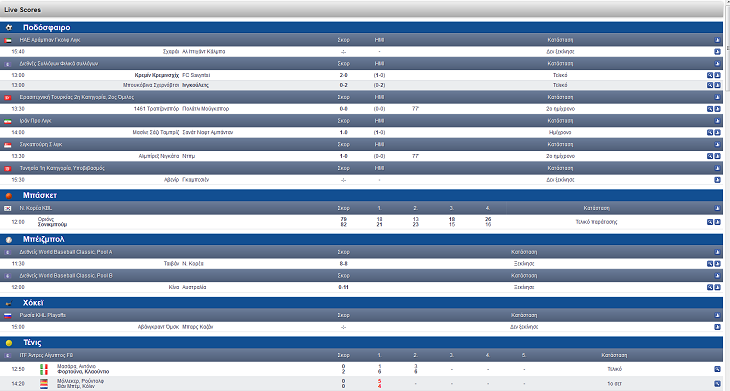Click arrow icon on the Singapore 1-0 match row
The image size is (730, 391).
coord(717,156)
